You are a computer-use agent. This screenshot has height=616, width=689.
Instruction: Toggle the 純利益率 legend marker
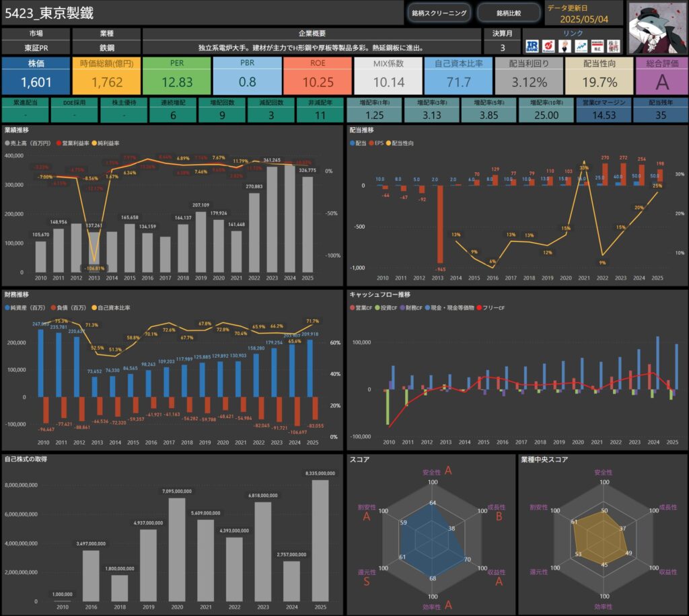[x=94, y=143]
